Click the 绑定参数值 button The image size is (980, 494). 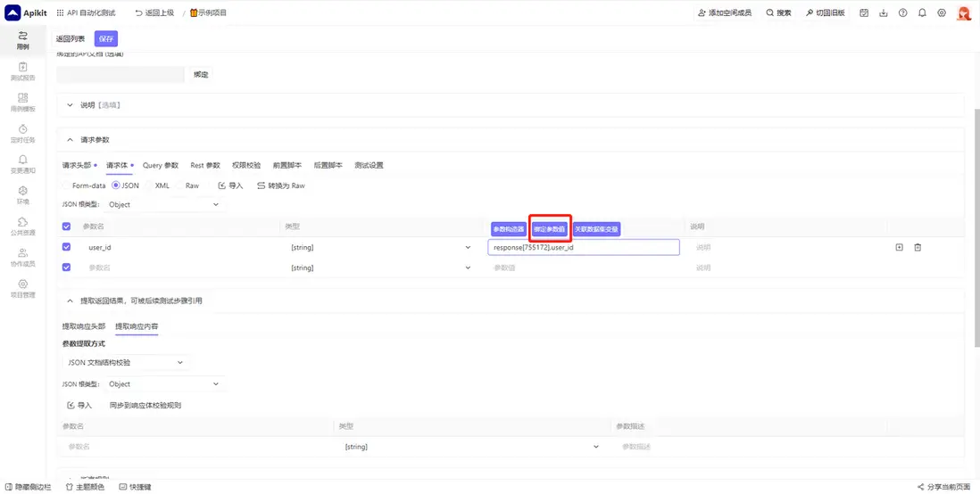[550, 229]
